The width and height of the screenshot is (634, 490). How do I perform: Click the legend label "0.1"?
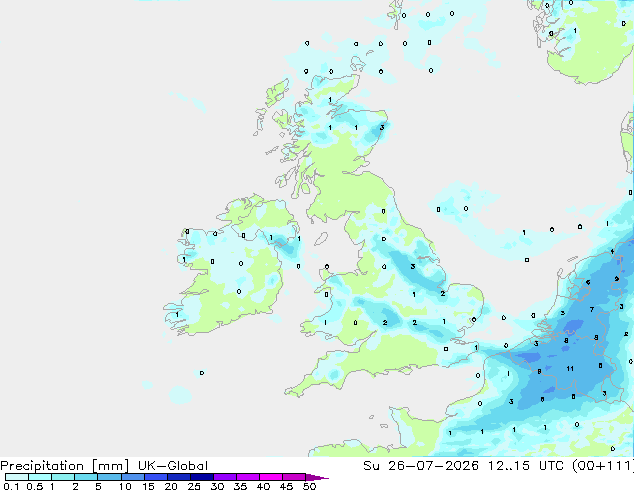[11, 486]
